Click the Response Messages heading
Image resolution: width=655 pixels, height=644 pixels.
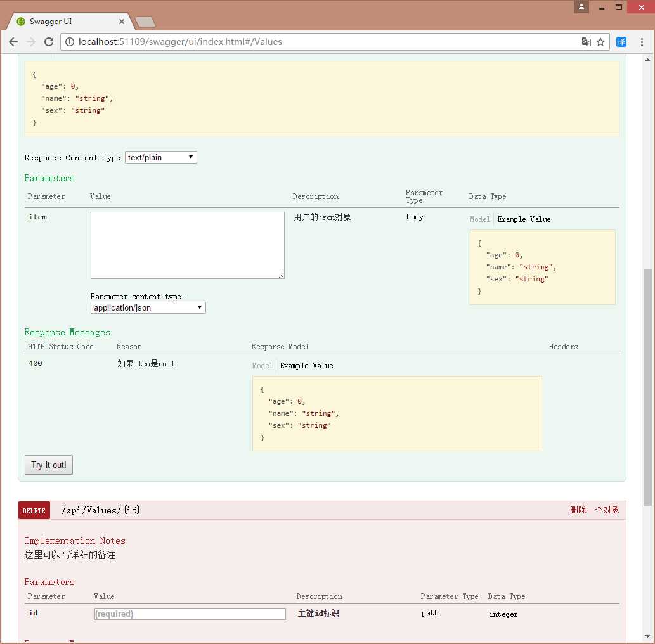point(67,332)
